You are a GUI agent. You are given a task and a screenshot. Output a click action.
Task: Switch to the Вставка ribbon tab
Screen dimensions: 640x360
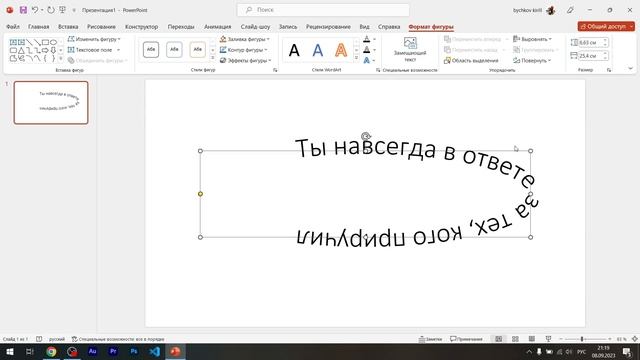click(x=68, y=27)
